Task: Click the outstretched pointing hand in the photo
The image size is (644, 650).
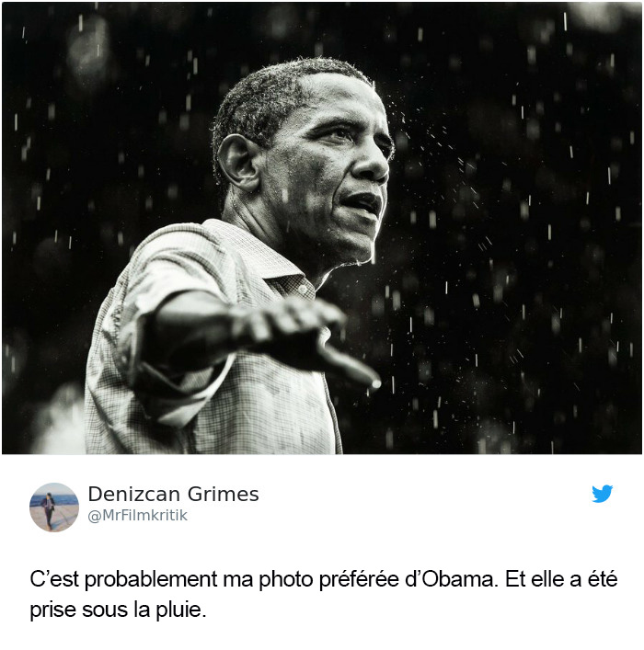Action: pyautogui.click(x=307, y=336)
